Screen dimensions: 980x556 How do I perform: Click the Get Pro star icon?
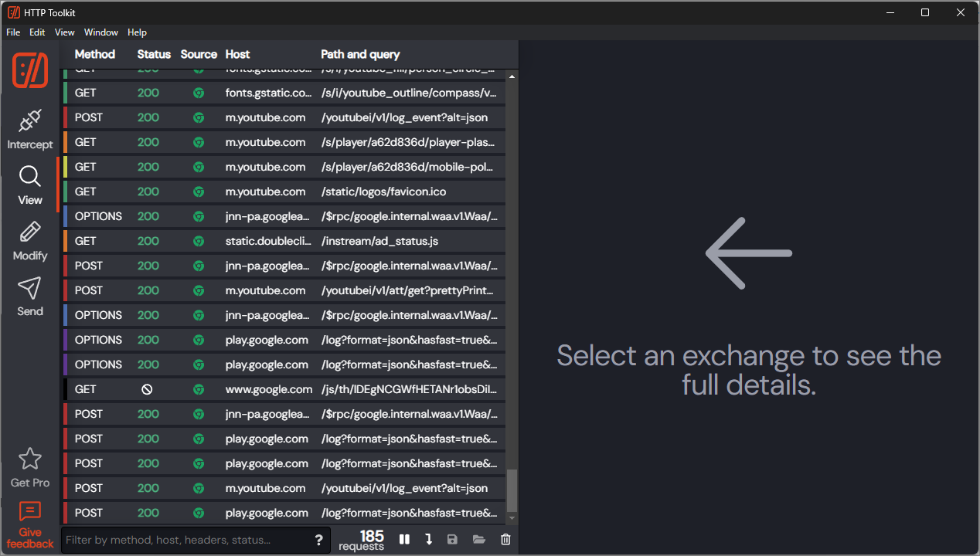pos(30,459)
